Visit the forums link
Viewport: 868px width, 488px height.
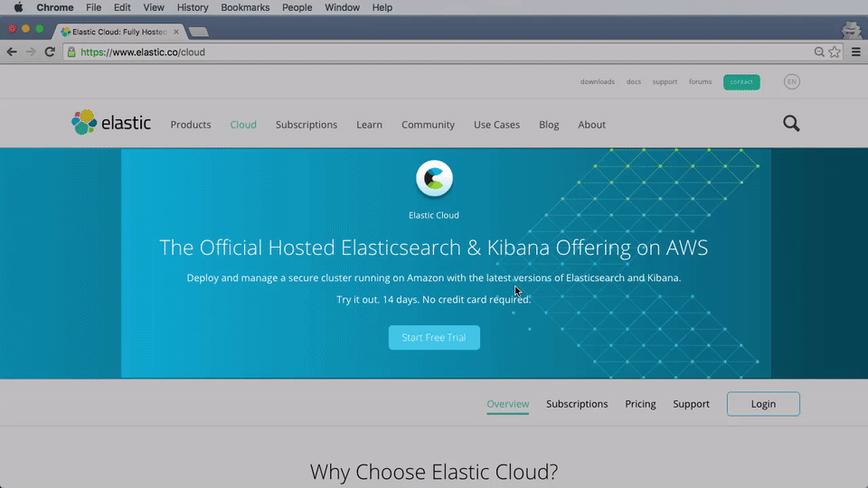(700, 82)
